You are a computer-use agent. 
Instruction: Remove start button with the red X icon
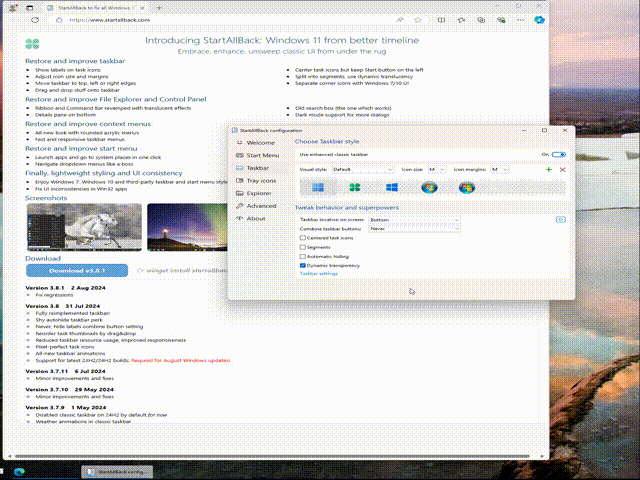point(562,169)
